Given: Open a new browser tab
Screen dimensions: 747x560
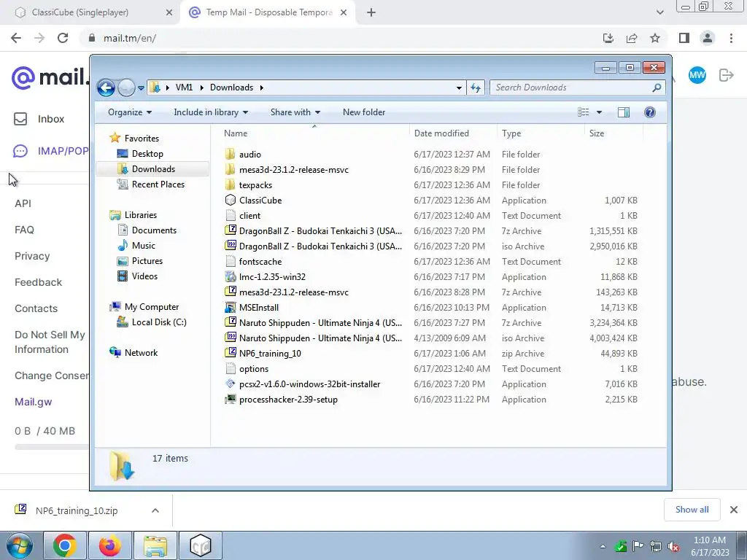Looking at the screenshot, I should coord(371,13).
